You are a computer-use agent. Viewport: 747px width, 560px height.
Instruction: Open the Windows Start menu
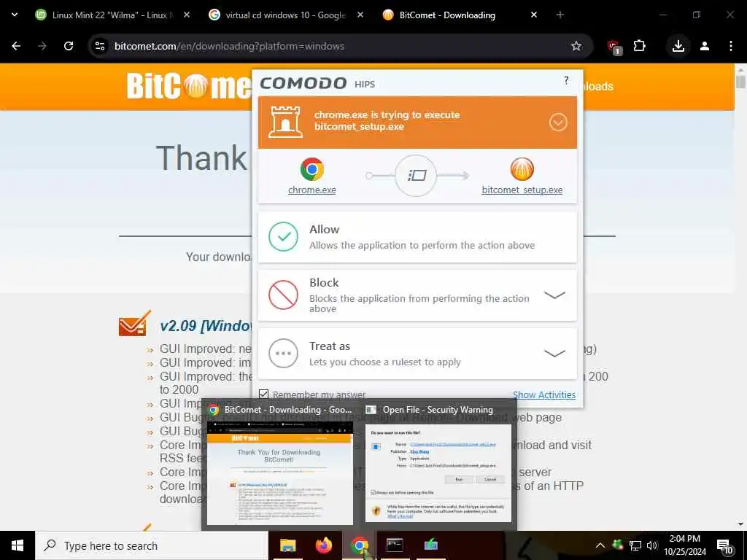coord(18,545)
